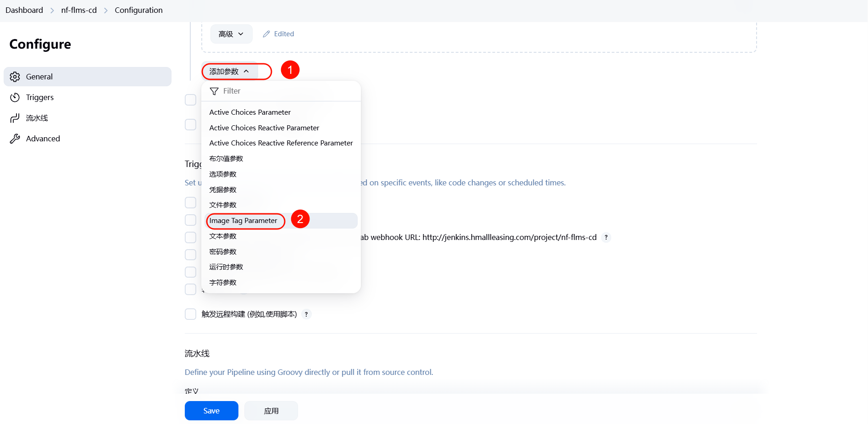Open help icon next to webhook URL
Image resolution: width=868 pixels, height=424 pixels.
(x=606, y=238)
